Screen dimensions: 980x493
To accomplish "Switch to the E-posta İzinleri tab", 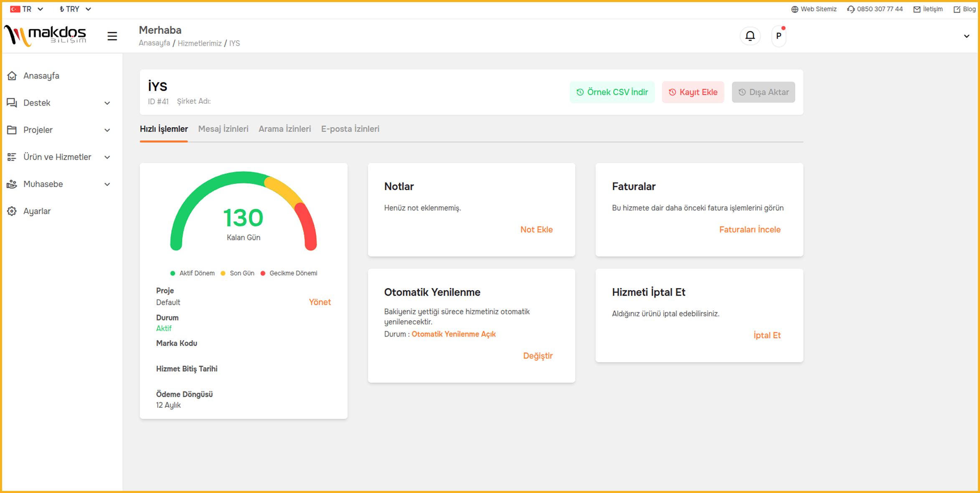I will 350,129.
